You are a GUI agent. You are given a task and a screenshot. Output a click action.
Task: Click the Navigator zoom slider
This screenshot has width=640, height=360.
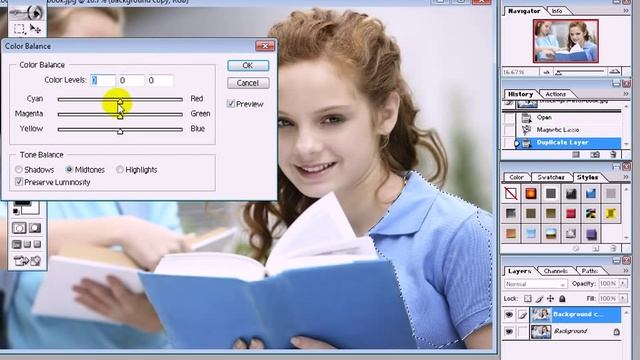(x=559, y=73)
